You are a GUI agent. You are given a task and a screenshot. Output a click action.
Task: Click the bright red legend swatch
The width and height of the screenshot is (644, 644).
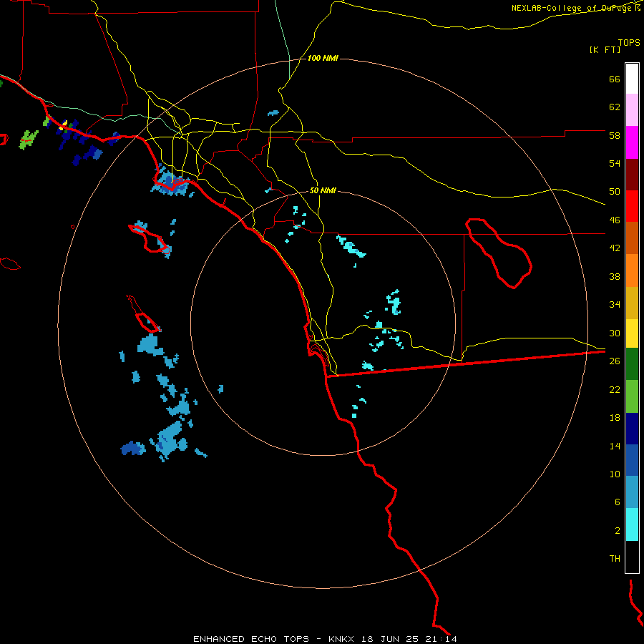coord(632,207)
